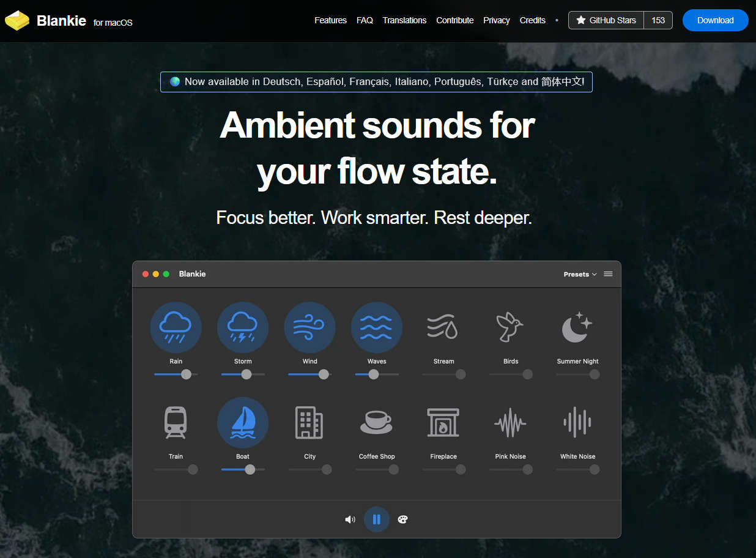Go to the Translations nav link
The image size is (756, 558).
point(404,20)
